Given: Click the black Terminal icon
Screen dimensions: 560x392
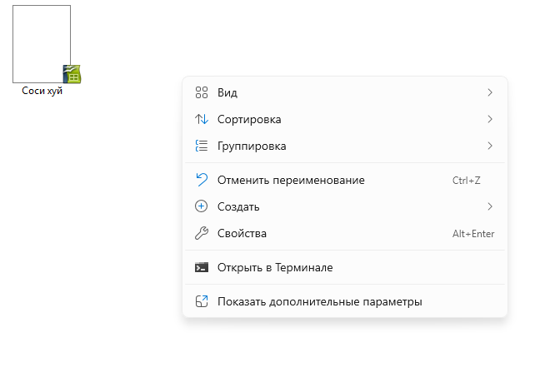Looking at the screenshot, I should coord(201,267).
